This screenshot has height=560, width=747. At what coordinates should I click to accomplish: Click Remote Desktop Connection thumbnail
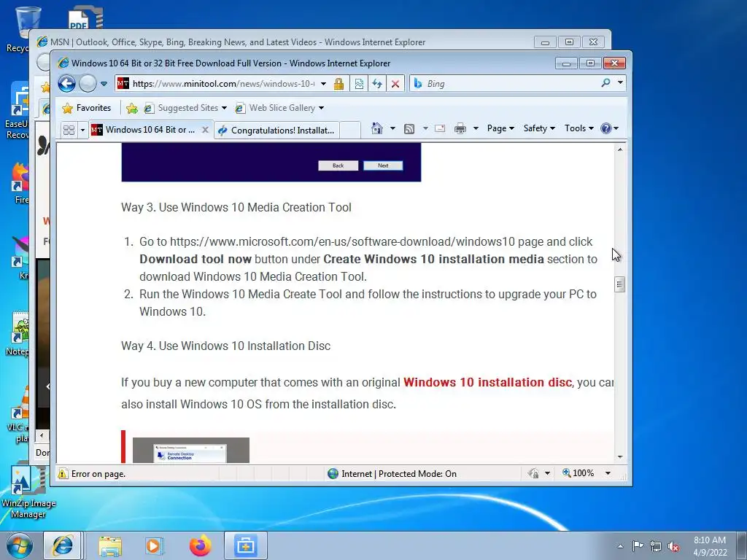pos(190,450)
